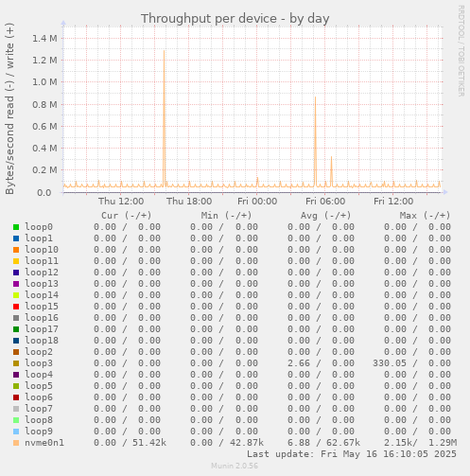Click the loop1 blue color swatch
470x476 pixels.
(16, 238)
